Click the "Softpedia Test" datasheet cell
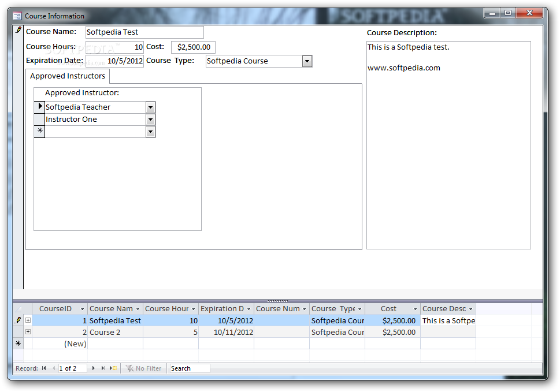This screenshot has height=392, width=560. [116, 320]
